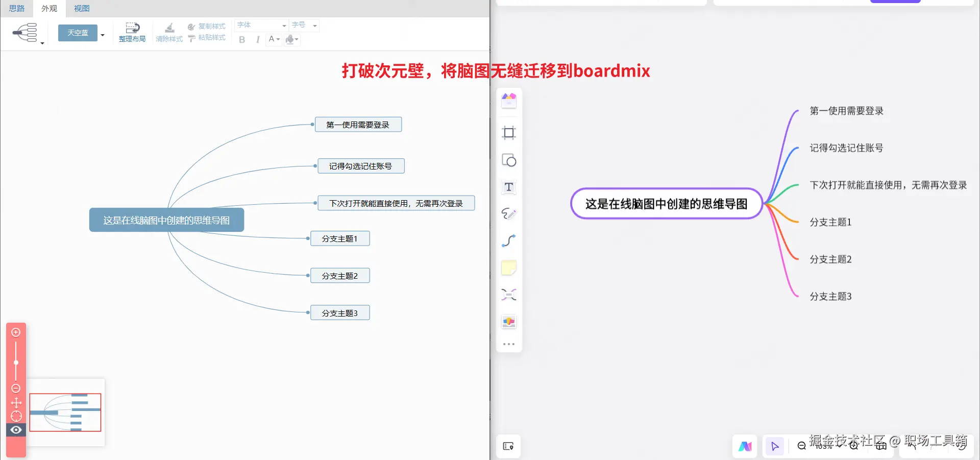This screenshot has width=980, height=460.
Task: Switch to the 外观 tab
Action: tap(50, 8)
